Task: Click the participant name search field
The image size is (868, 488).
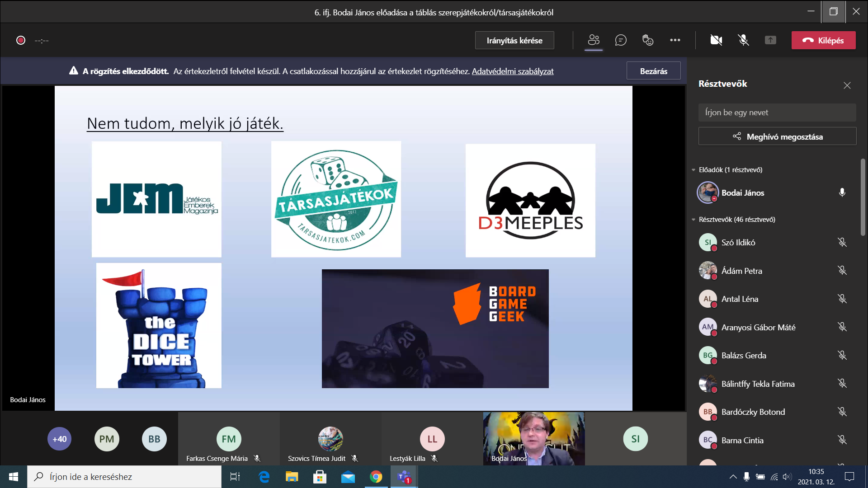Action: [x=777, y=113]
